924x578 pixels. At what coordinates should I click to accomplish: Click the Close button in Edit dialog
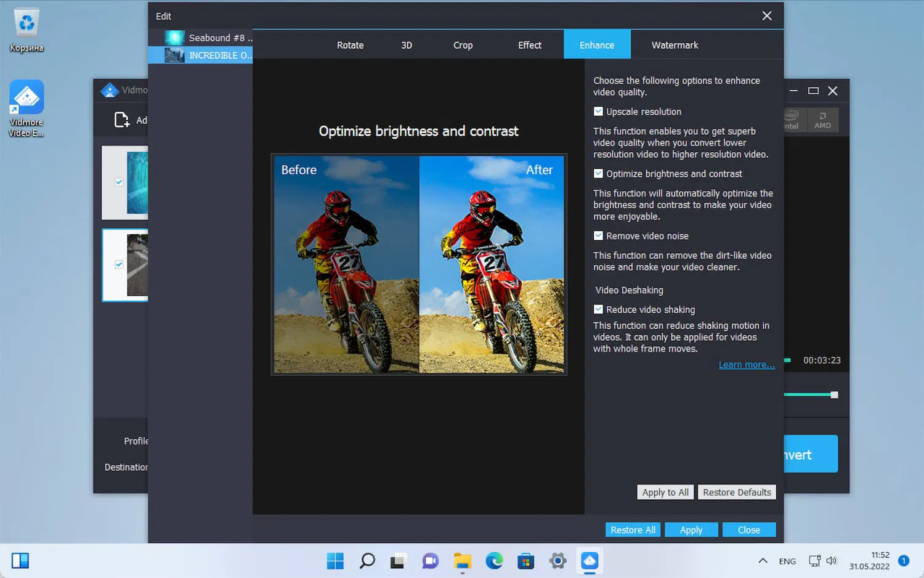point(748,530)
